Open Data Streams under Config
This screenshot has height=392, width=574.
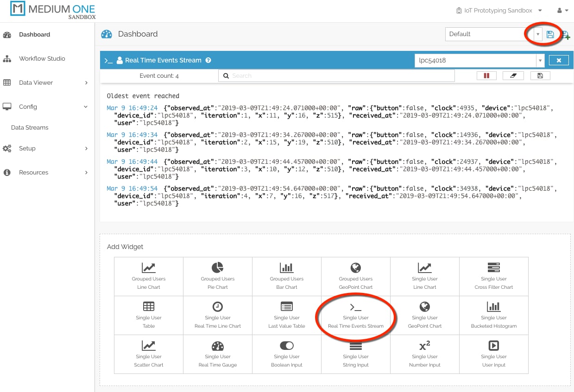(x=30, y=128)
